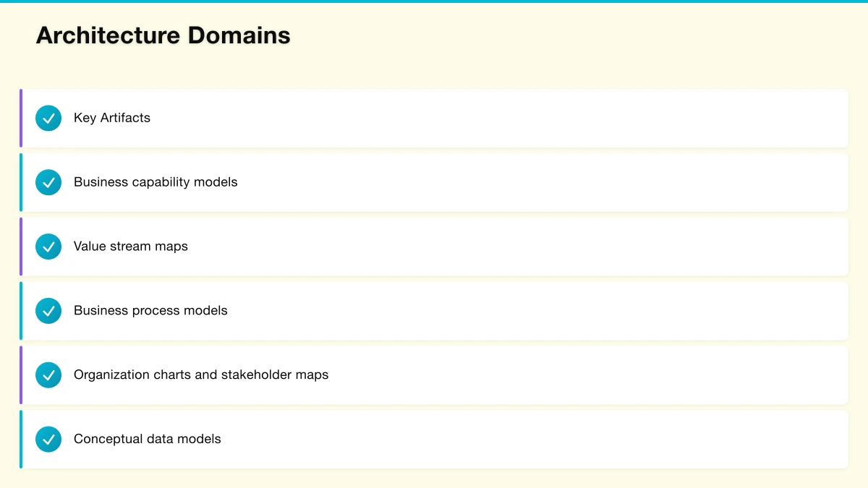The image size is (868, 488).
Task: Click the Value stream maps text
Action: (131, 247)
